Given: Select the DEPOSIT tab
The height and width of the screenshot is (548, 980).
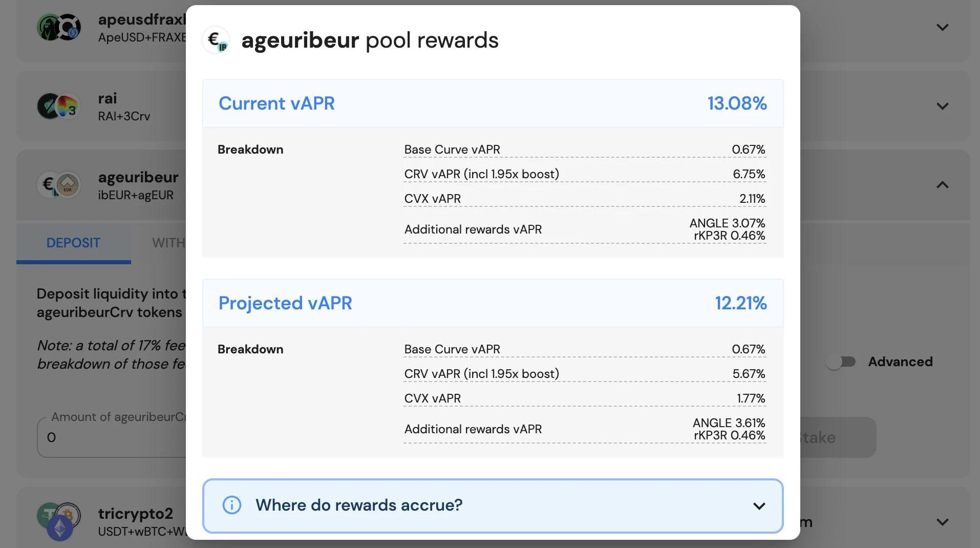Looking at the screenshot, I should click(x=73, y=243).
